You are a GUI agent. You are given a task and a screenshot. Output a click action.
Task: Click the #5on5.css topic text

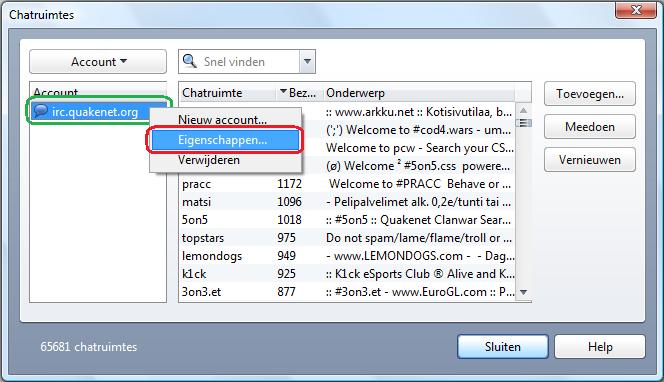(418, 166)
